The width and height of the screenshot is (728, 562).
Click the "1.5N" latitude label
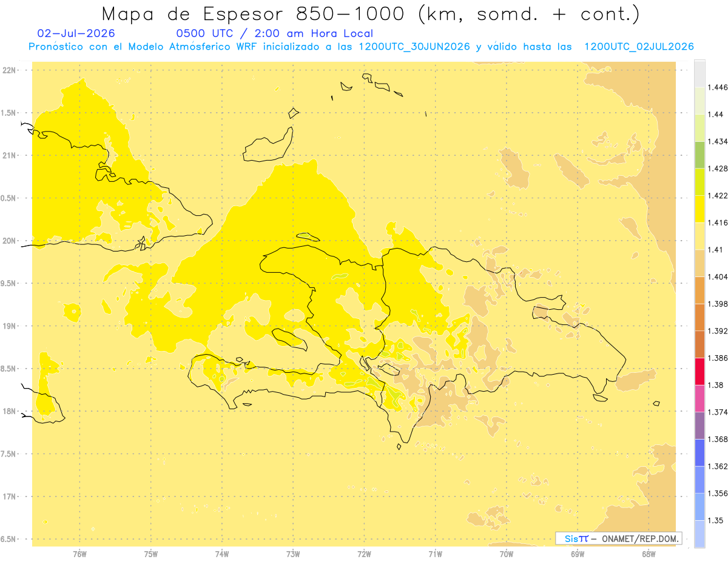[x=10, y=113]
